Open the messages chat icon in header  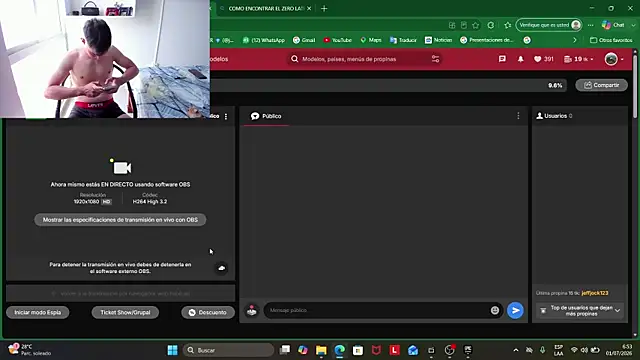point(502,59)
